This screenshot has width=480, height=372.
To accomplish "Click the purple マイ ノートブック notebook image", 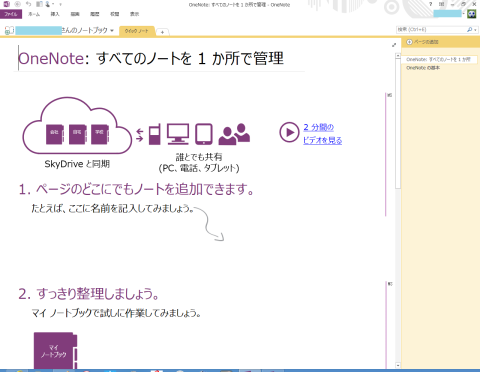I will click(56, 350).
